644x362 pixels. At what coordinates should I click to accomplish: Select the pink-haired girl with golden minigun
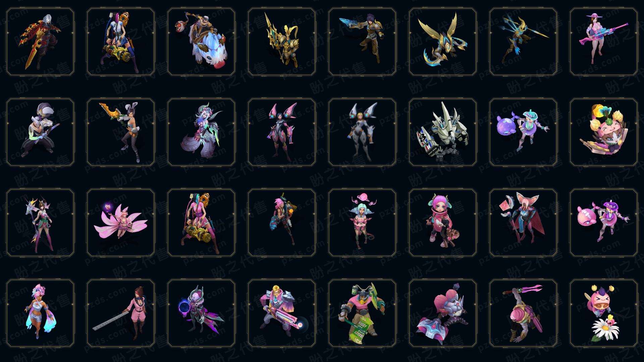tap(201, 223)
